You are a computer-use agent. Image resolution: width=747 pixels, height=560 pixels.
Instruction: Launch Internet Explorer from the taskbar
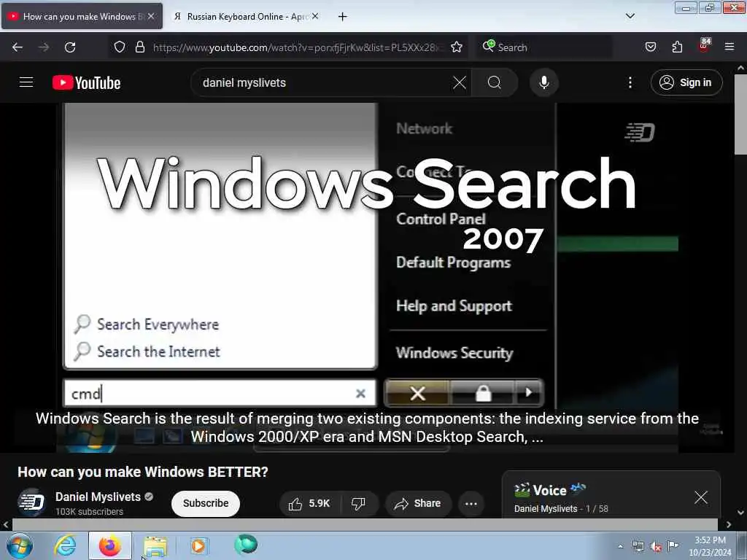[65, 545]
